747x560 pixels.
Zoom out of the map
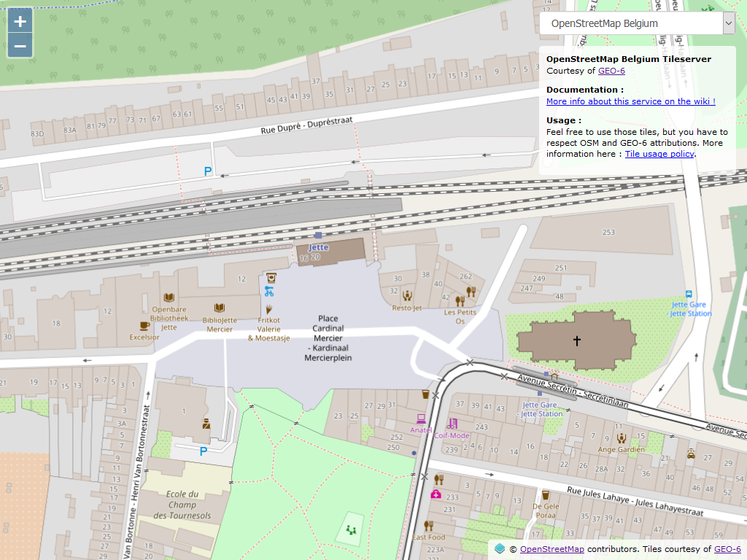20,47
